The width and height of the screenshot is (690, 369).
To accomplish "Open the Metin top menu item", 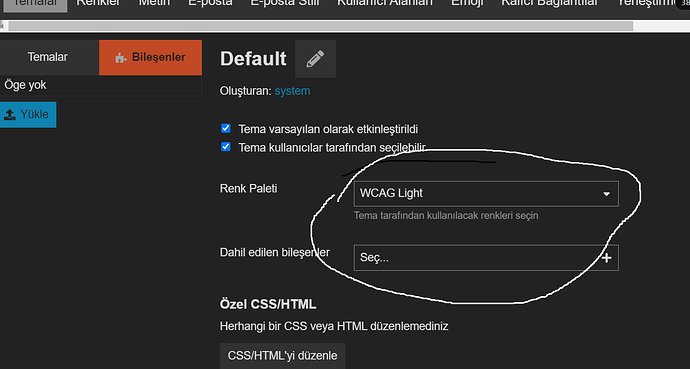I will pyautogui.click(x=154, y=3).
